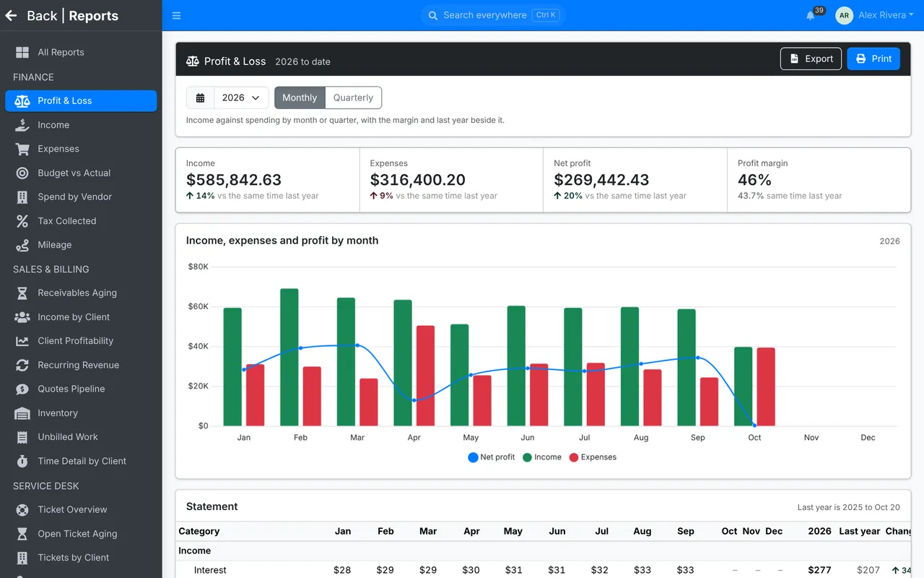Toggle Net profit series in chart legend
This screenshot has width=924, height=578.
pos(492,457)
